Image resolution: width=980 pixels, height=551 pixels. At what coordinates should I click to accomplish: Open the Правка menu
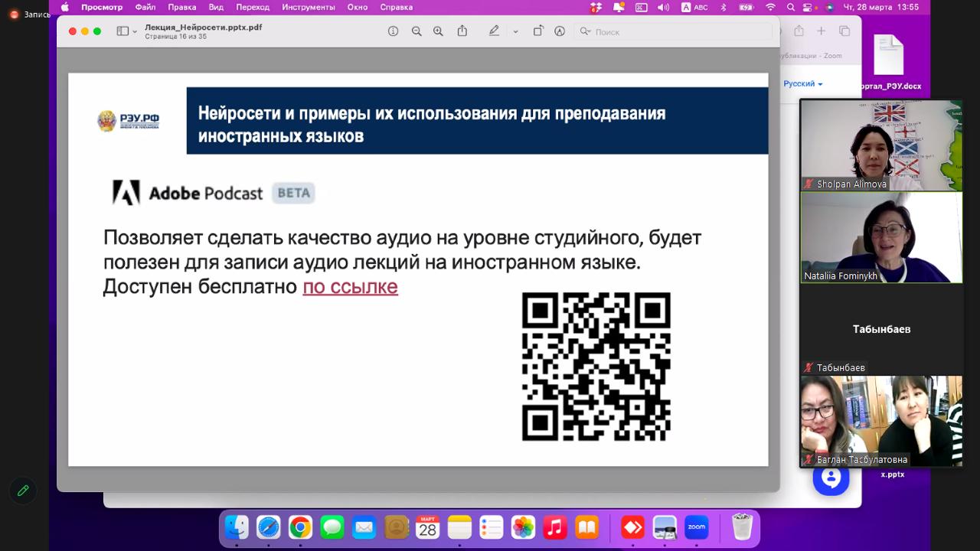182,7
